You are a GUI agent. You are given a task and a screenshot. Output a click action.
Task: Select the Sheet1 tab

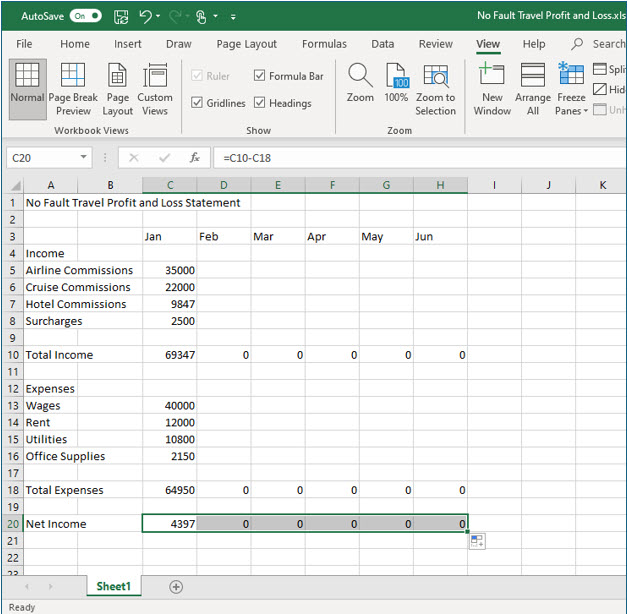(114, 586)
